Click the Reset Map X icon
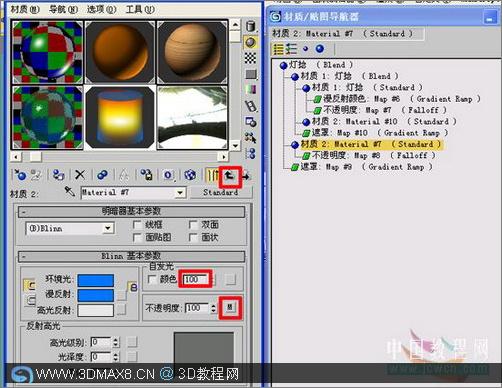Viewport: 502px width, 388px height. (80, 175)
